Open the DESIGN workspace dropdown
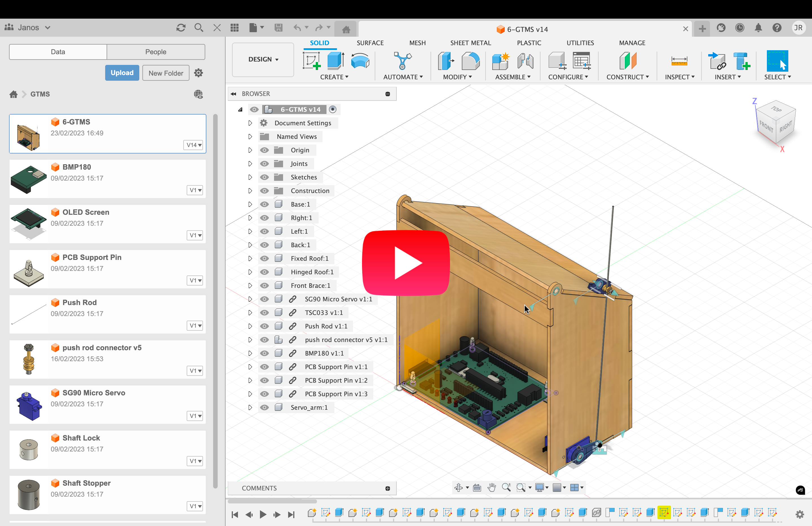Screen dimensions: 812x526 (x=263, y=60)
